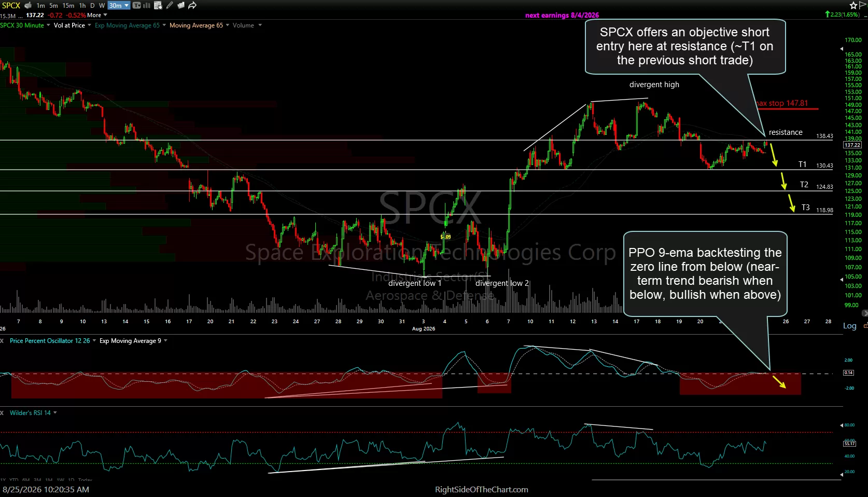This screenshot has width=868, height=497.
Task: Toggle the Log scale button
Action: [850, 326]
